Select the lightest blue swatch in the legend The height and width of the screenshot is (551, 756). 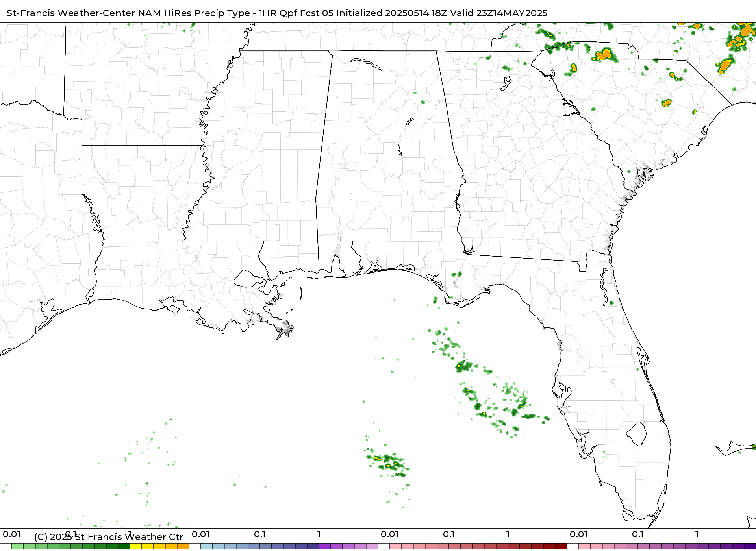tap(207, 546)
